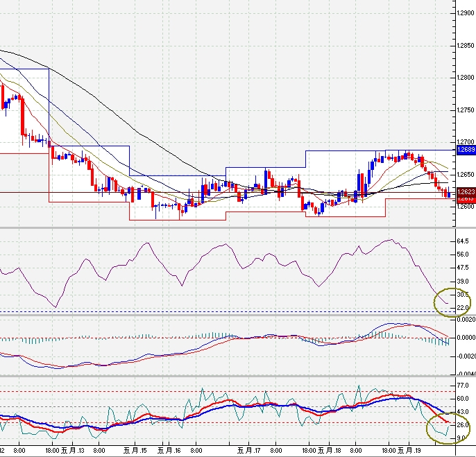Click the 0.0000 MACD zero level label

pos(466,338)
